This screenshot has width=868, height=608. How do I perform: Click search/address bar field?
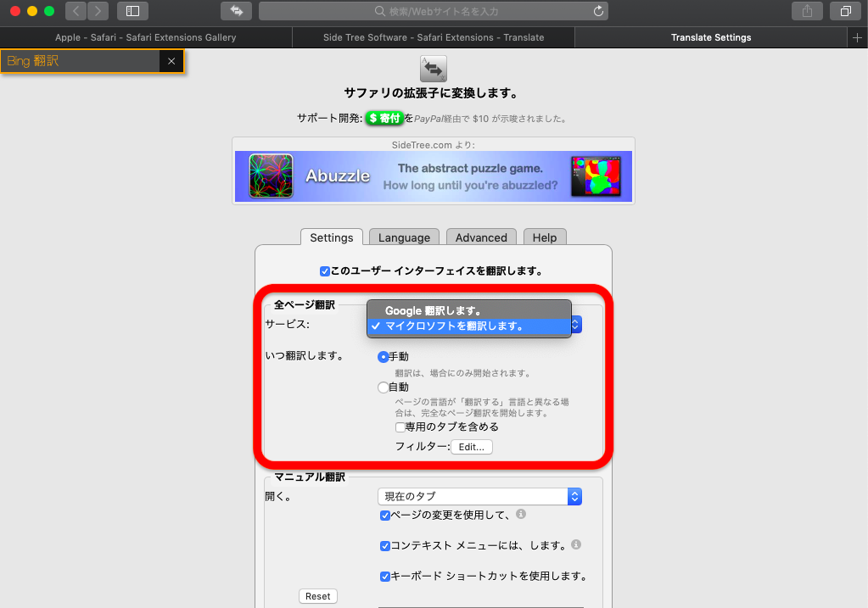tap(434, 11)
